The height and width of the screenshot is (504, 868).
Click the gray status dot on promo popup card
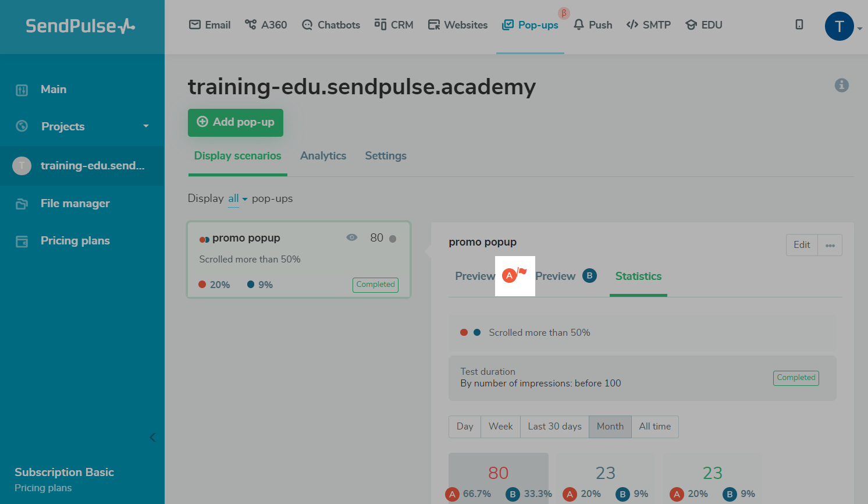pos(393,239)
